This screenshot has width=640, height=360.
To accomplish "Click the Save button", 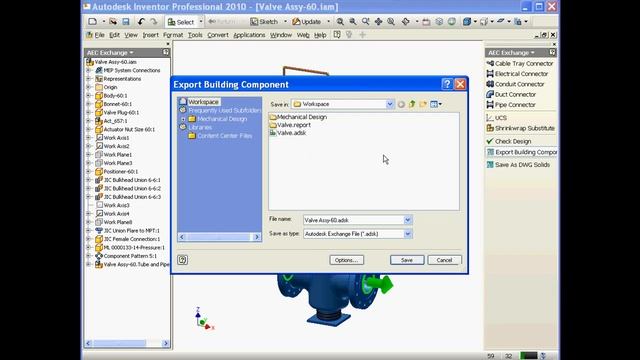I will (x=407, y=260).
